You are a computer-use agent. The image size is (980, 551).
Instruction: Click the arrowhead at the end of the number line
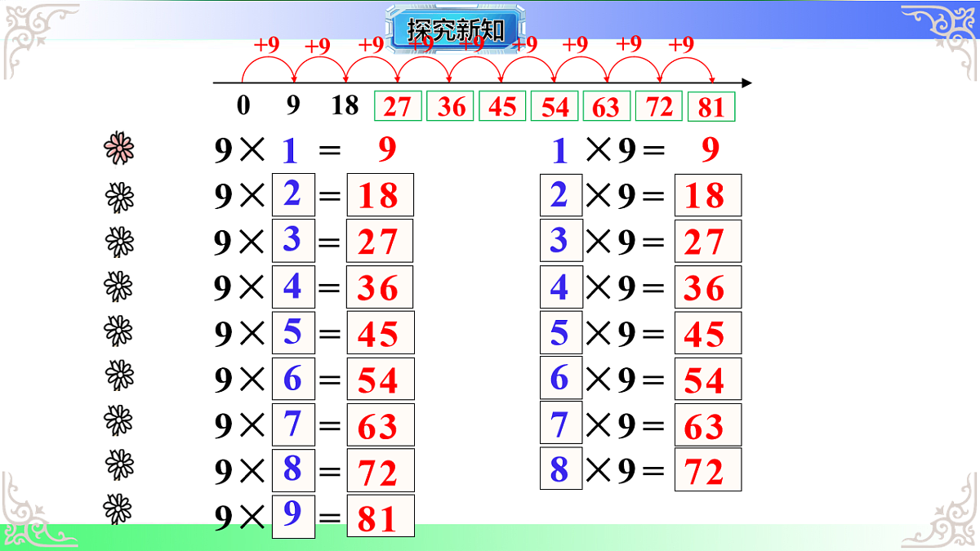(x=745, y=82)
